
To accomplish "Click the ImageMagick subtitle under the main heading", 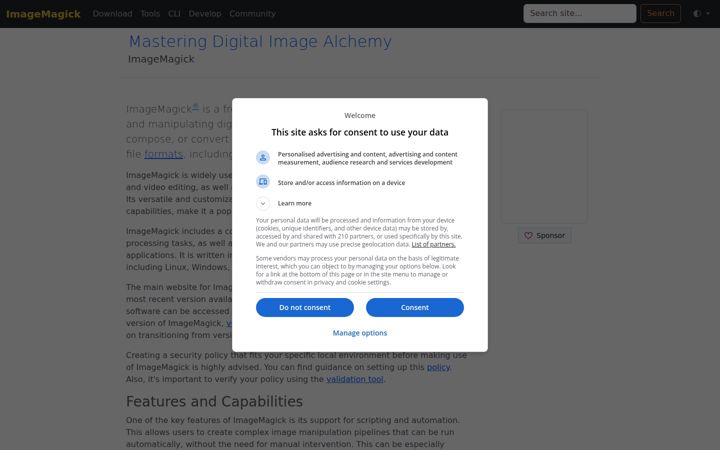I will 161,59.
